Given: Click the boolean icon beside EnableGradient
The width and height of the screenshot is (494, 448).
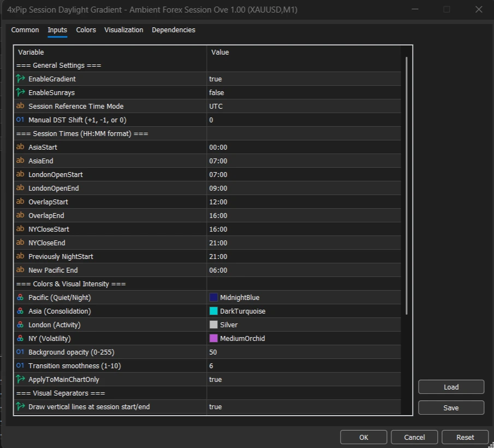Looking at the screenshot, I should (20, 79).
